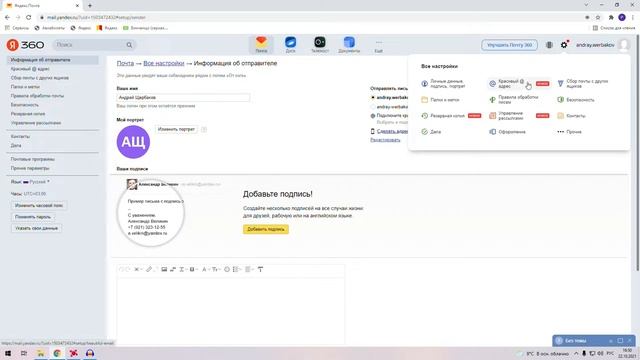
Task: Select the first sender address radio button
Action: coord(373,98)
